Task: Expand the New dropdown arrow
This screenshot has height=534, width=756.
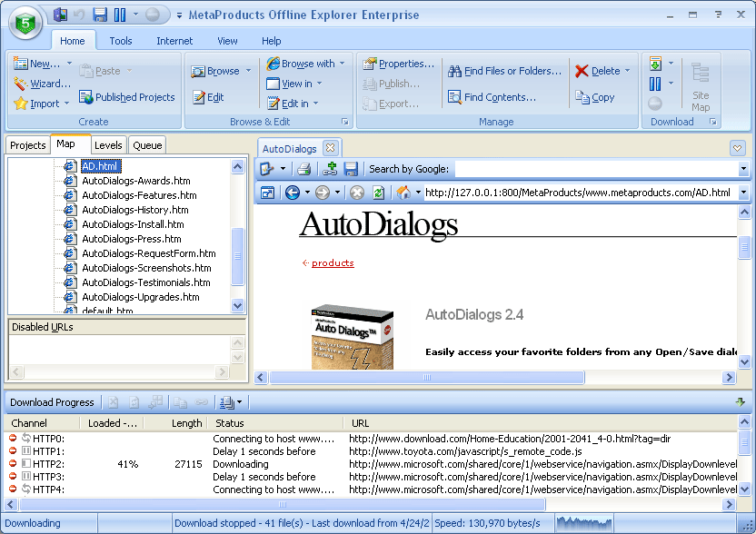Action: [69, 64]
